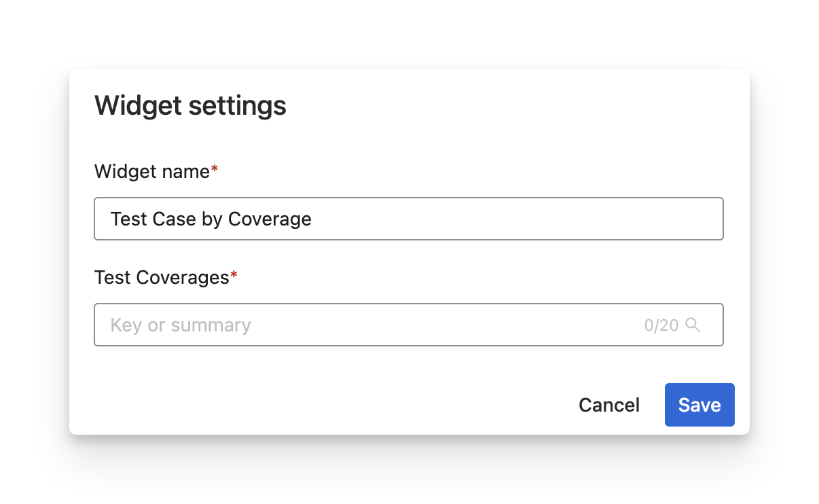Viewport: 819px width, 504px height.
Task: Click the red asterisk beside Test Coverages
Action: pos(234,276)
